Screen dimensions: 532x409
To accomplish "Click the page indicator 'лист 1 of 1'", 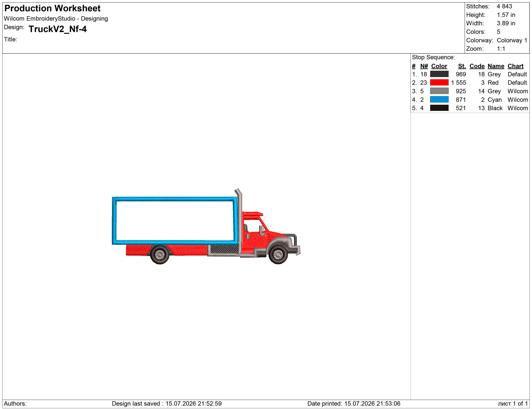I will 513,404.
